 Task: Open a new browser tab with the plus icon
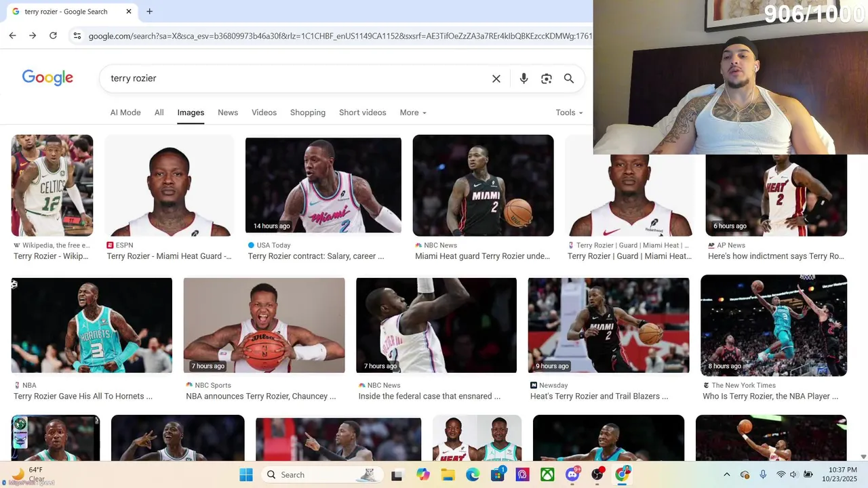(x=149, y=12)
